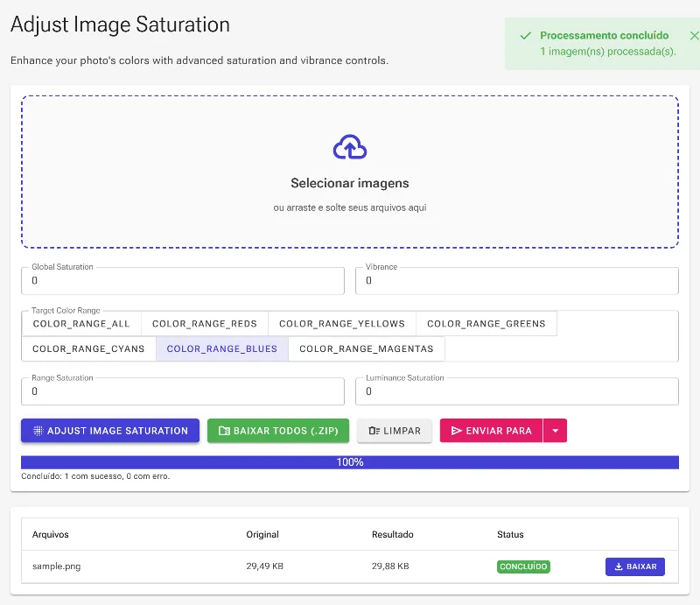Image resolution: width=700 pixels, height=605 pixels.
Task: Download sample.png with the Baixar button
Action: pos(635,566)
